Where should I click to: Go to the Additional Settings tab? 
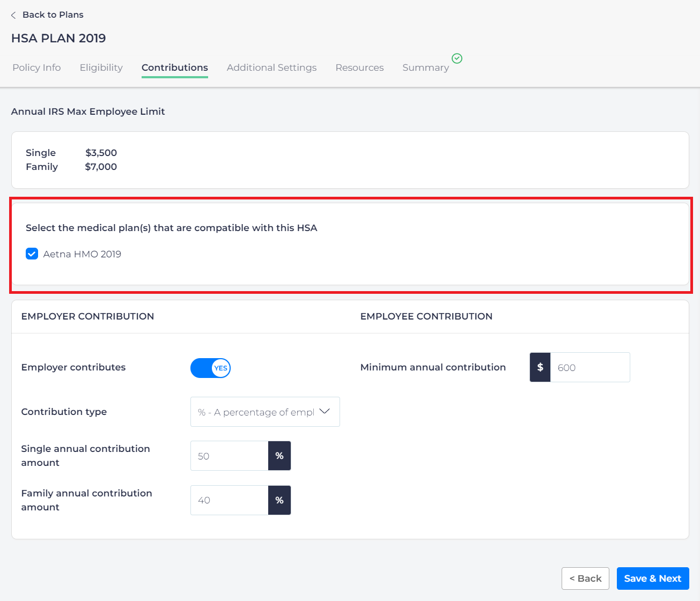coord(271,68)
